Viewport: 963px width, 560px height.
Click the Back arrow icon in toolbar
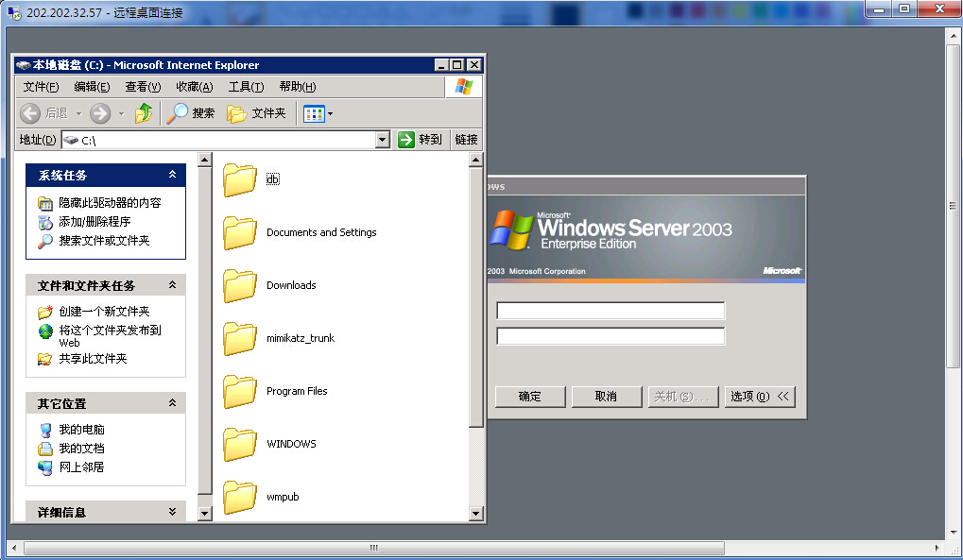pyautogui.click(x=30, y=113)
